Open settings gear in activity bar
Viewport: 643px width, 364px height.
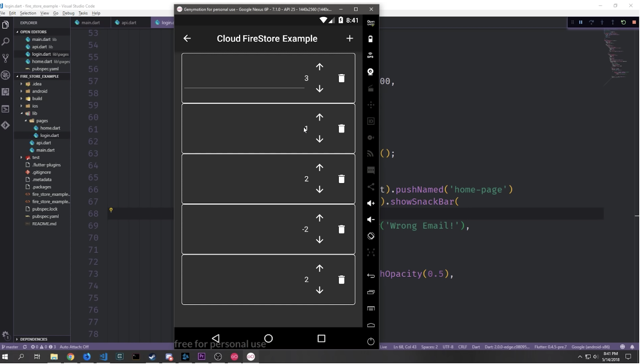(6, 335)
